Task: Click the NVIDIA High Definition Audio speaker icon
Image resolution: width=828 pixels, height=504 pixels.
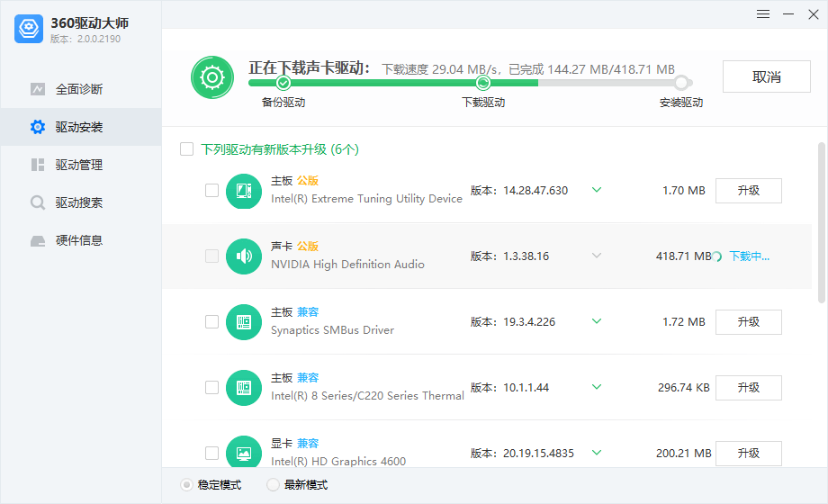Action: click(x=243, y=256)
